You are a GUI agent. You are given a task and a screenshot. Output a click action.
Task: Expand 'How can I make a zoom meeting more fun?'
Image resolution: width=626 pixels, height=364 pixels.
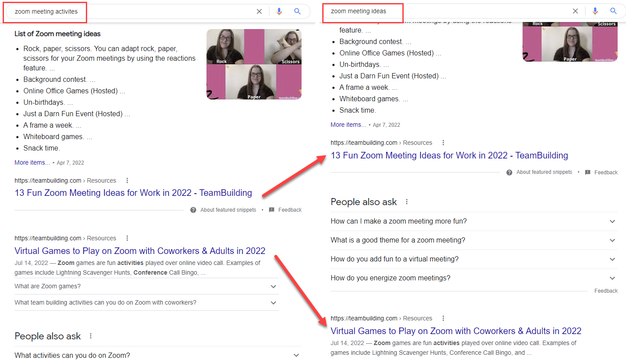tap(474, 221)
